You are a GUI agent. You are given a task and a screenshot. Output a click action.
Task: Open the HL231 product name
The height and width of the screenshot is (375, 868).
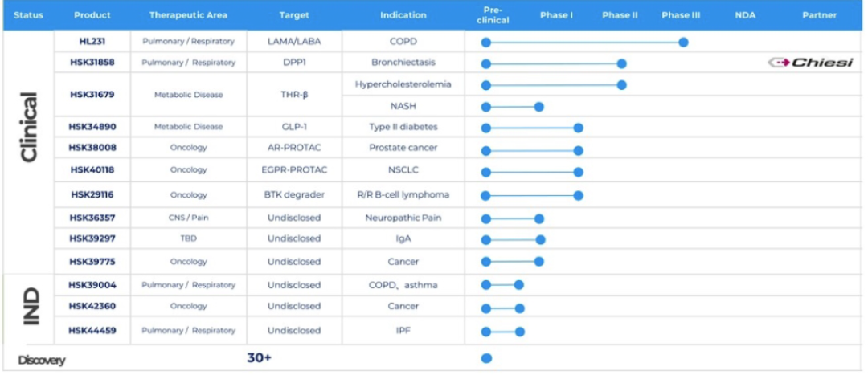92,41
